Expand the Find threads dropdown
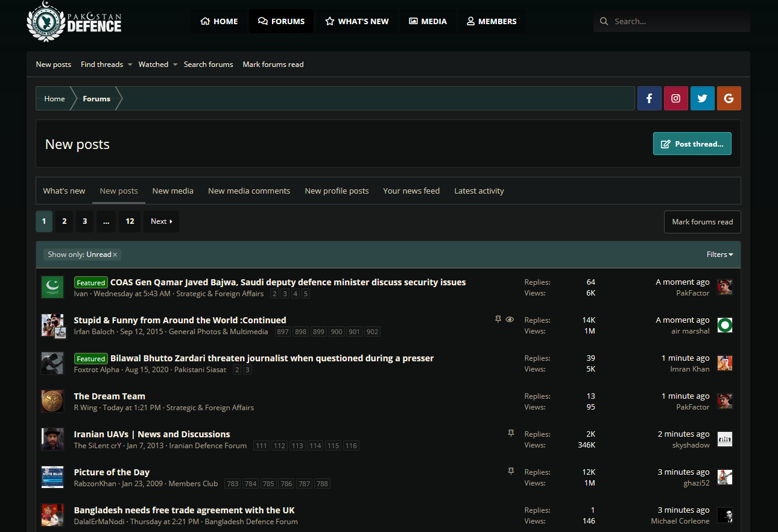Image resolution: width=778 pixels, height=532 pixels. point(130,65)
